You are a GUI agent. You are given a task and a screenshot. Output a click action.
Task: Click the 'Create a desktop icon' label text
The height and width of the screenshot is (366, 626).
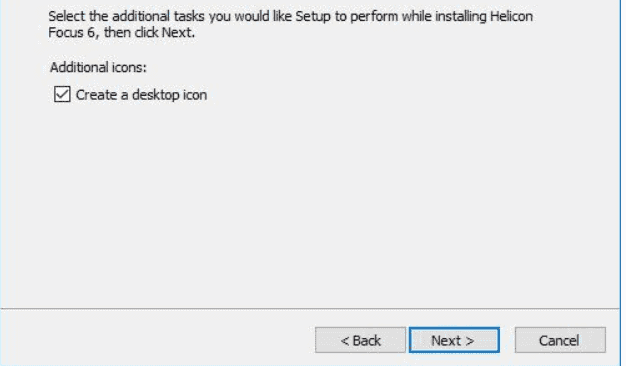tap(141, 95)
